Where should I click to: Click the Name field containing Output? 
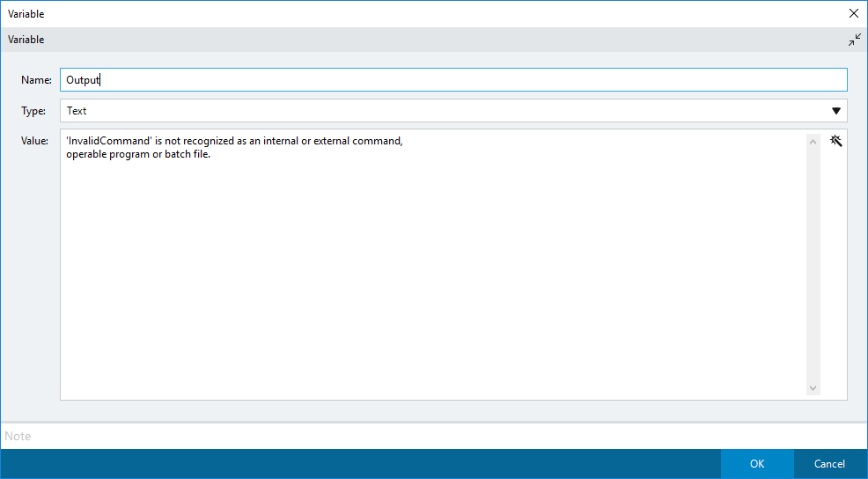[453, 80]
